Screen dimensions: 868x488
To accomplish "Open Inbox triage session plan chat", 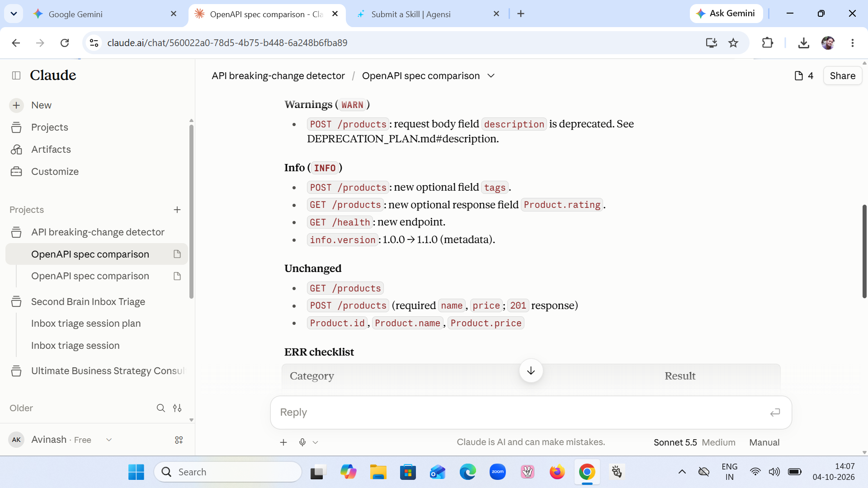I will (x=86, y=324).
